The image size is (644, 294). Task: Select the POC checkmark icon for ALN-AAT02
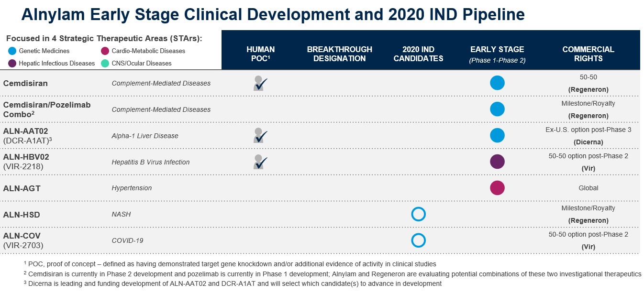259,135
